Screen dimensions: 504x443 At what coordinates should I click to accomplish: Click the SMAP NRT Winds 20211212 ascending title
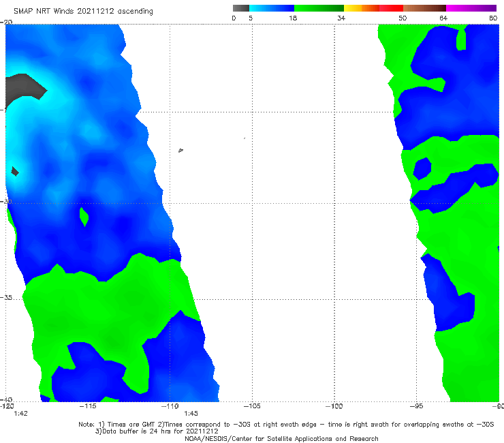(x=83, y=11)
